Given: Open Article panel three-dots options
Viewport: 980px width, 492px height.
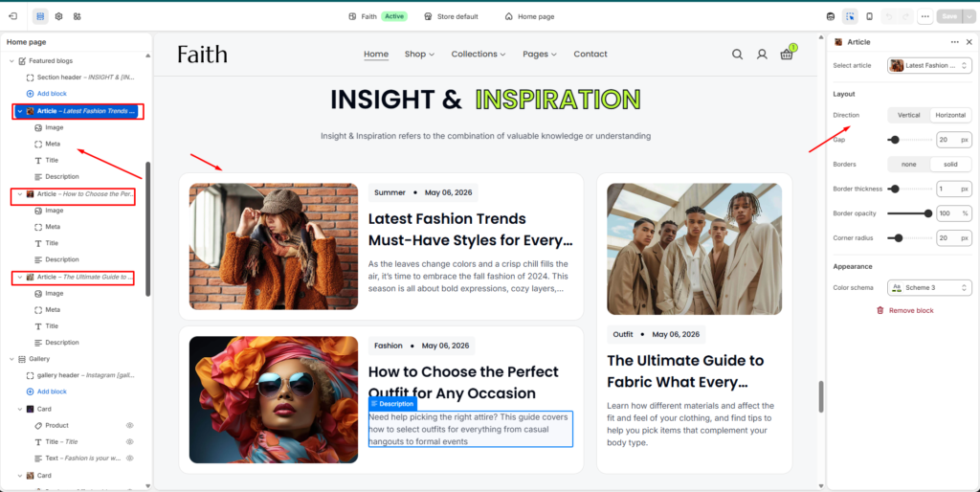Looking at the screenshot, I should coord(954,42).
